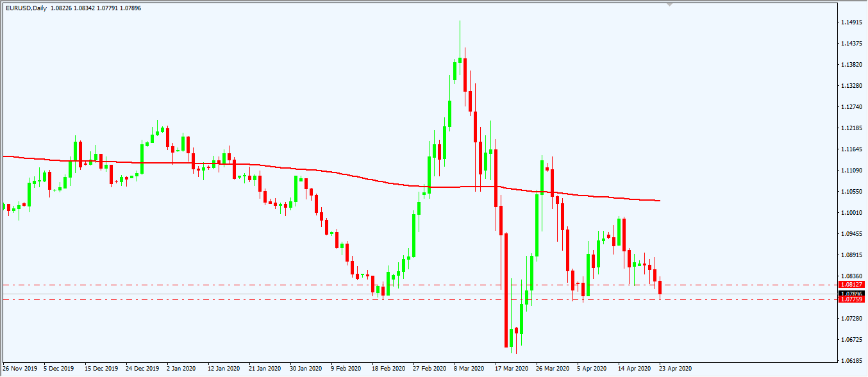Click the last red candle at 23 April
The image size is (868, 377).
[x=660, y=288]
